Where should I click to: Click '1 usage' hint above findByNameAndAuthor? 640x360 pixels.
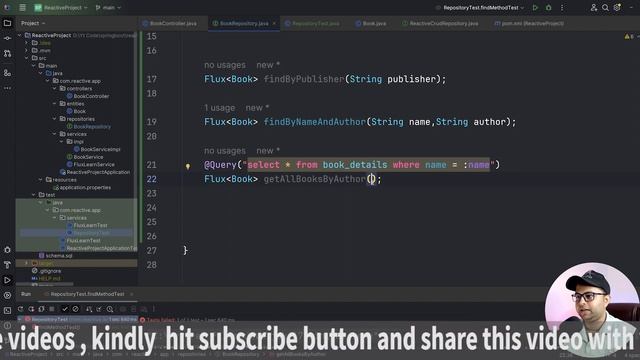220,108
